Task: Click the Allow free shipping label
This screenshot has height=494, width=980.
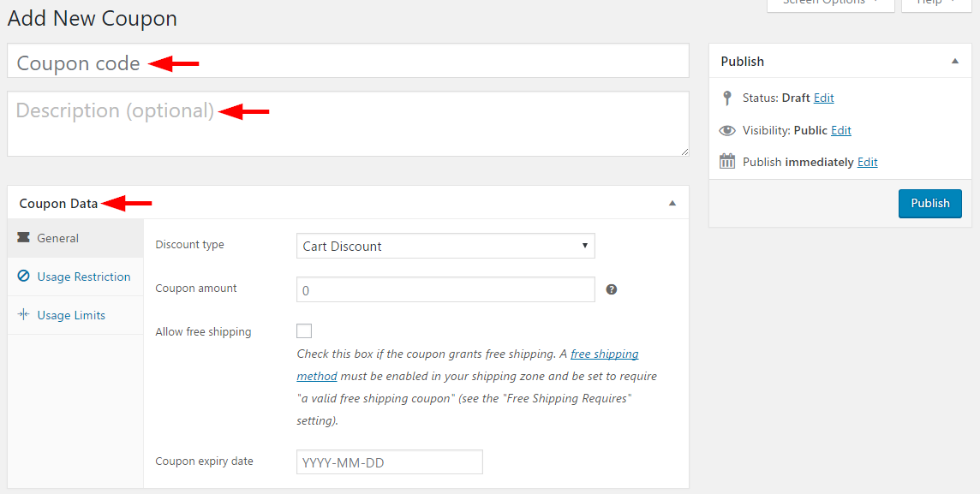Action: [x=203, y=331]
